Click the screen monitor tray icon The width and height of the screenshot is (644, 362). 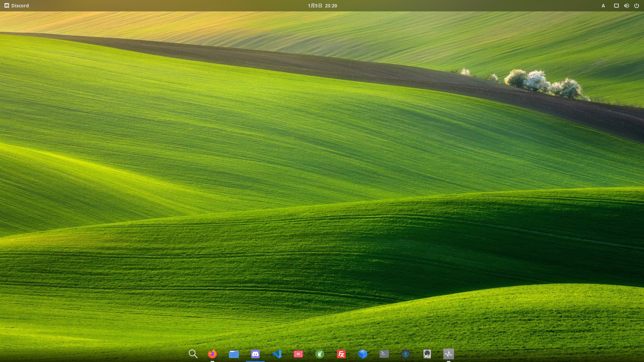pos(616,5)
